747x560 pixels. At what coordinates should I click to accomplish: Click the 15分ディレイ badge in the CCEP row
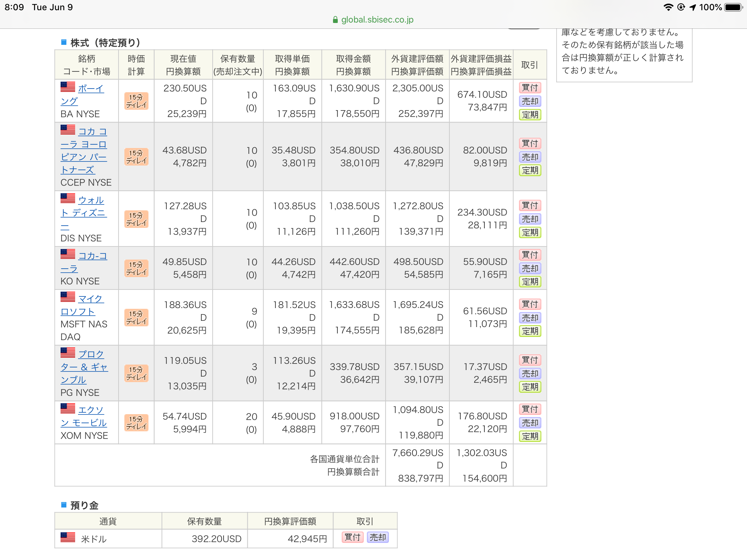pos(136,157)
